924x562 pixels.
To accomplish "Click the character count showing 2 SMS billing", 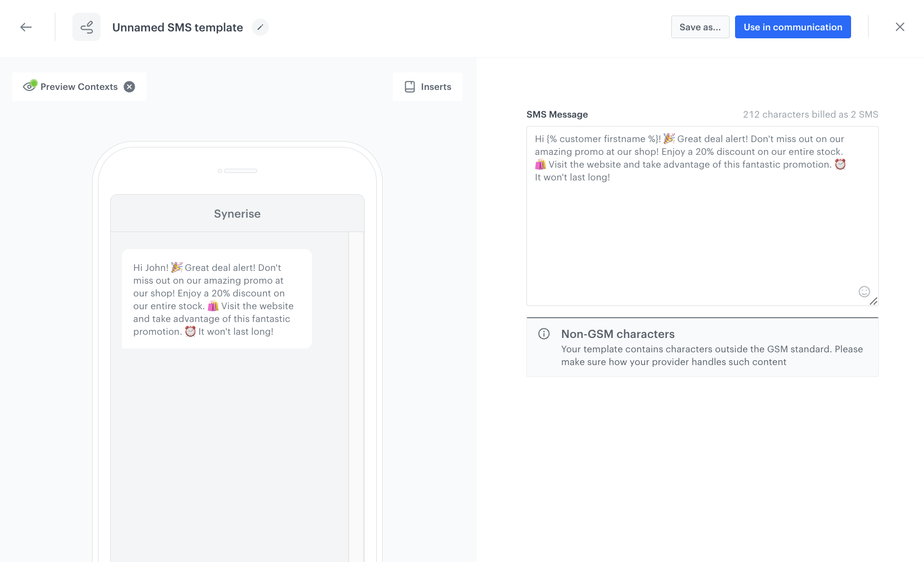I will tap(810, 114).
